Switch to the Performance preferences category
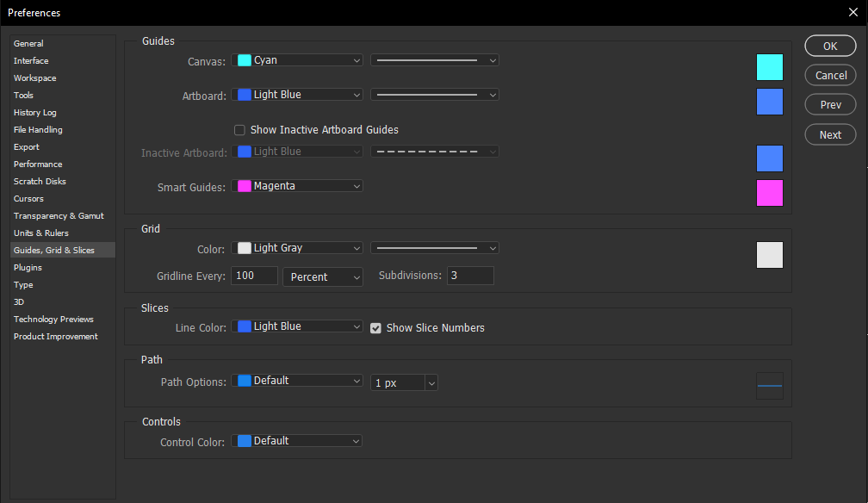 pos(38,165)
